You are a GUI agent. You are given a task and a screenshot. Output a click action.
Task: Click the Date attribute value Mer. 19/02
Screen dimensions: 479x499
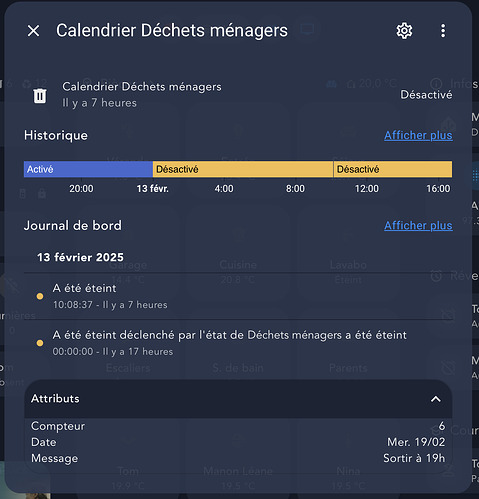(416, 442)
